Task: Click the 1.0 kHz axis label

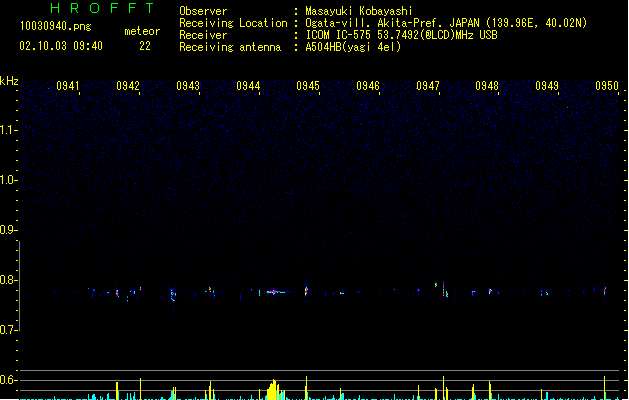Action: click(8, 180)
